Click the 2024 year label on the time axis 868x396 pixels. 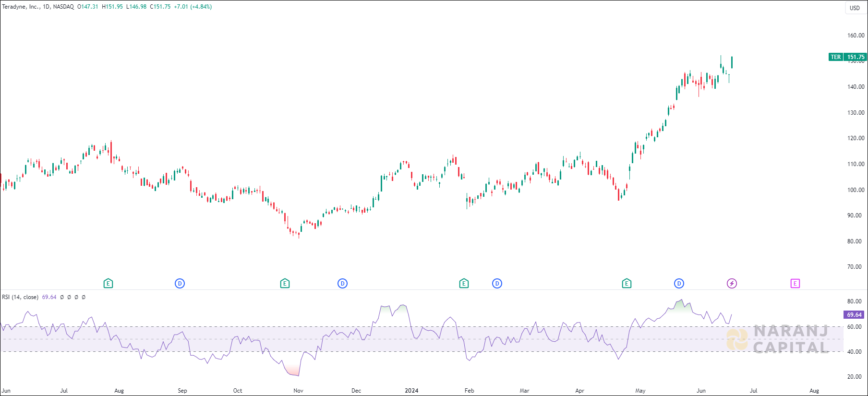(x=411, y=391)
